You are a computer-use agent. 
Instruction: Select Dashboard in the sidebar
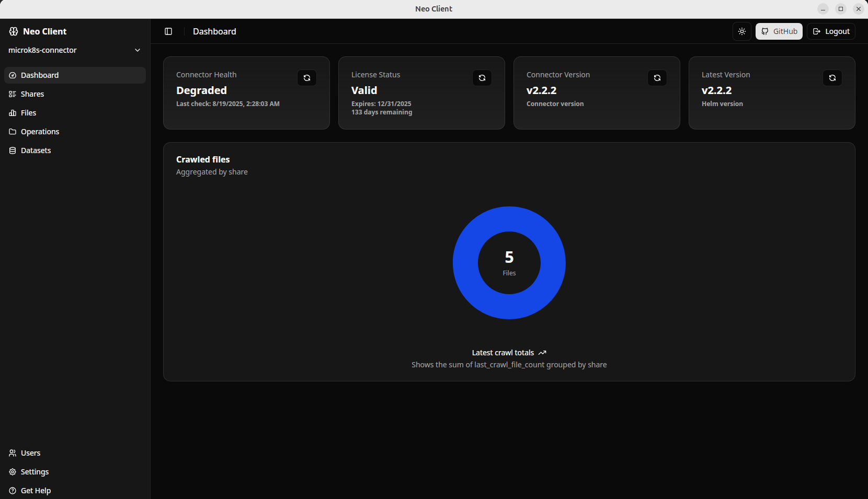click(x=39, y=75)
